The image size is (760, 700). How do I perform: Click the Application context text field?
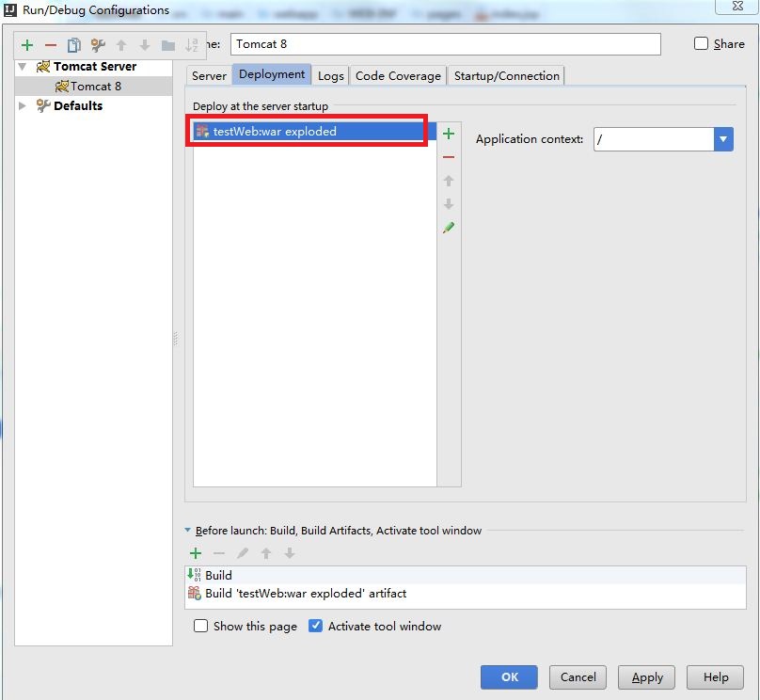pyautogui.click(x=654, y=139)
